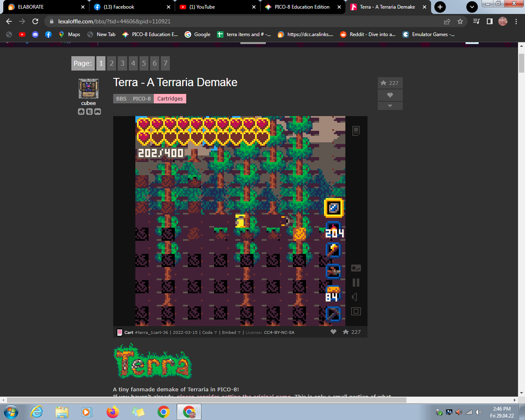The width and height of the screenshot is (525, 420).
Task: Expand the Code dropdown under the cart
Action: coord(210,333)
